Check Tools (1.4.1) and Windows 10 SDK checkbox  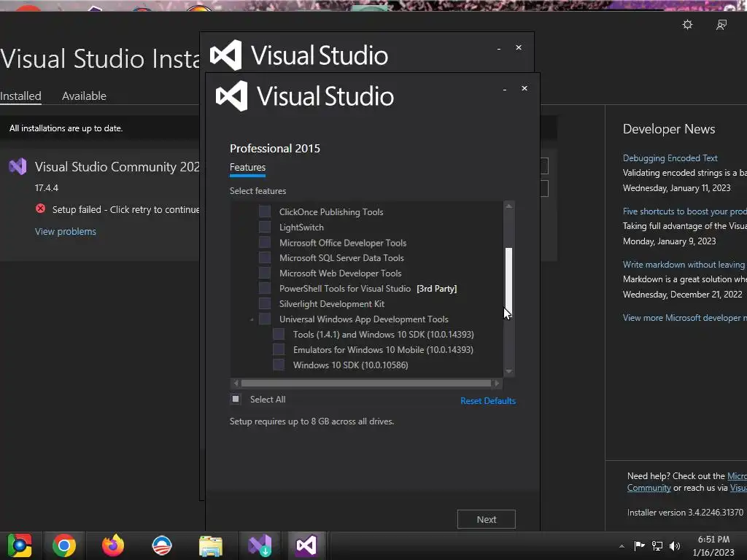click(278, 334)
